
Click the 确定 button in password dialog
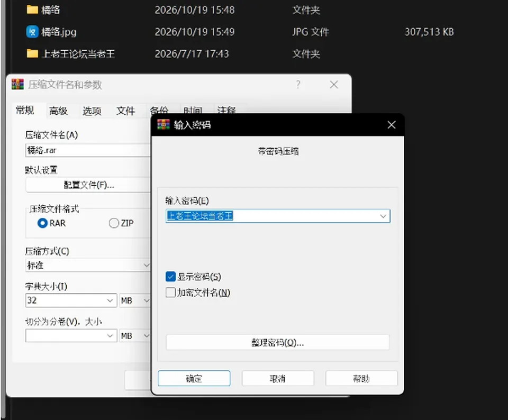(194, 378)
